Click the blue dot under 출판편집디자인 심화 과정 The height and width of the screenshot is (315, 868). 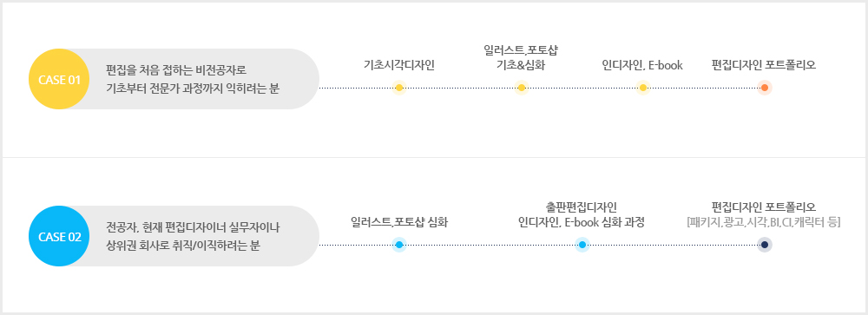click(x=582, y=245)
